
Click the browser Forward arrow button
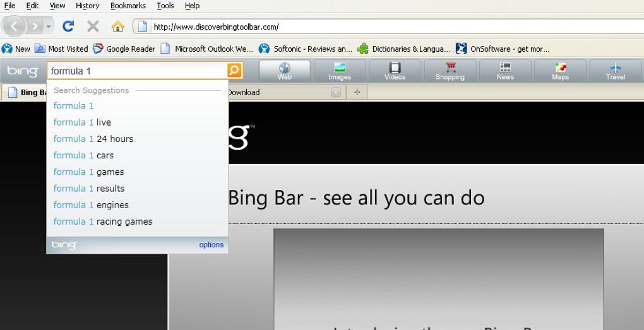35,27
